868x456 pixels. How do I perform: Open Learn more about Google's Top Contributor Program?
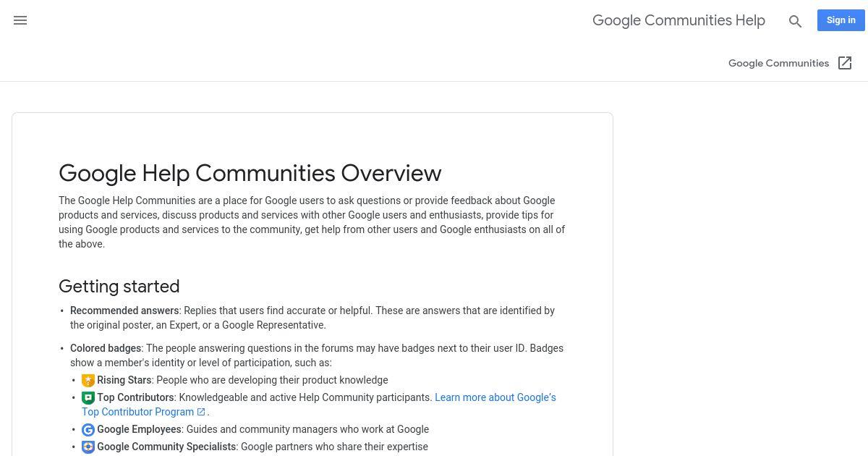(x=318, y=405)
